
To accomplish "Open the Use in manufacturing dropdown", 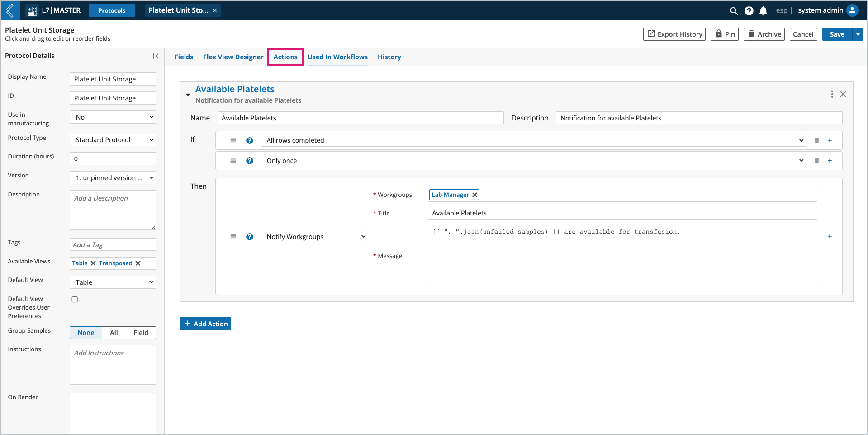I will tap(113, 117).
